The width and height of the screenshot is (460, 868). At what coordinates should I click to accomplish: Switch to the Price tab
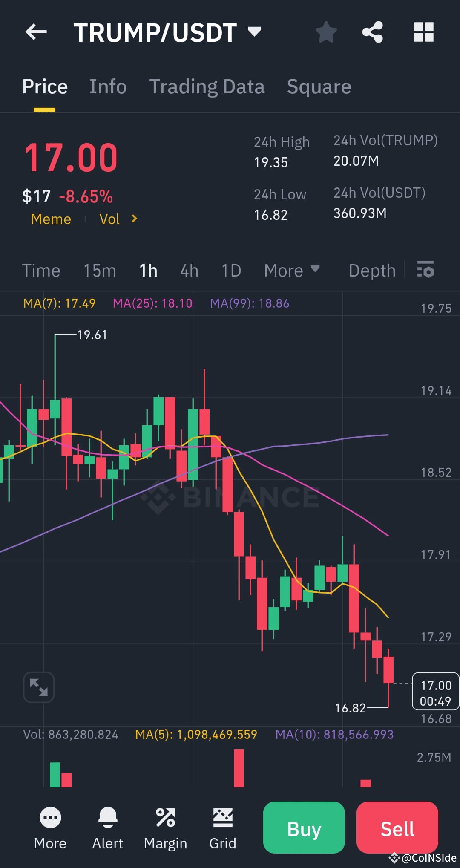(45, 87)
